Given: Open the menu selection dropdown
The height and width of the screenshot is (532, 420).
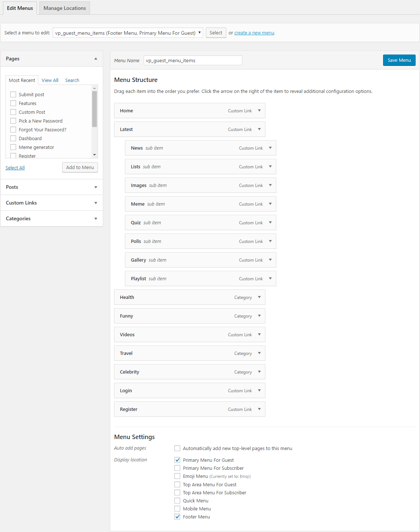Looking at the screenshot, I should pos(128,33).
